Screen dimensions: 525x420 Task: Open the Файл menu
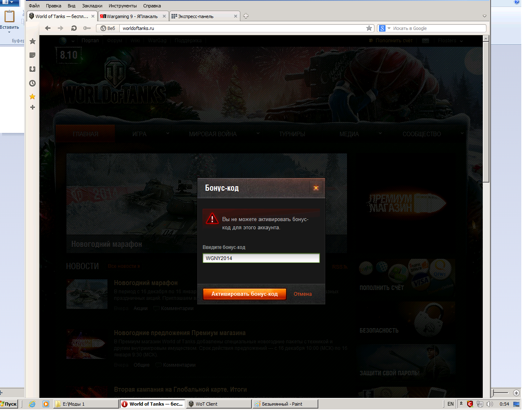[34, 6]
